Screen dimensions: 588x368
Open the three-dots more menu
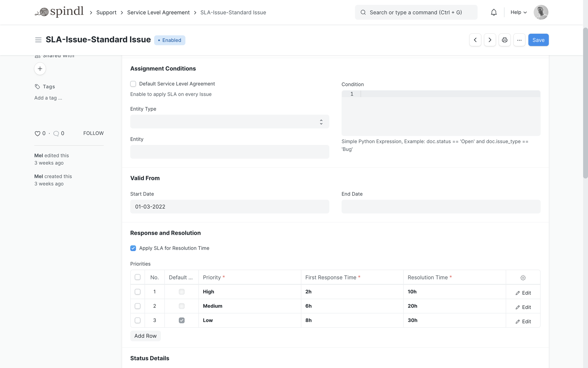[x=519, y=40]
